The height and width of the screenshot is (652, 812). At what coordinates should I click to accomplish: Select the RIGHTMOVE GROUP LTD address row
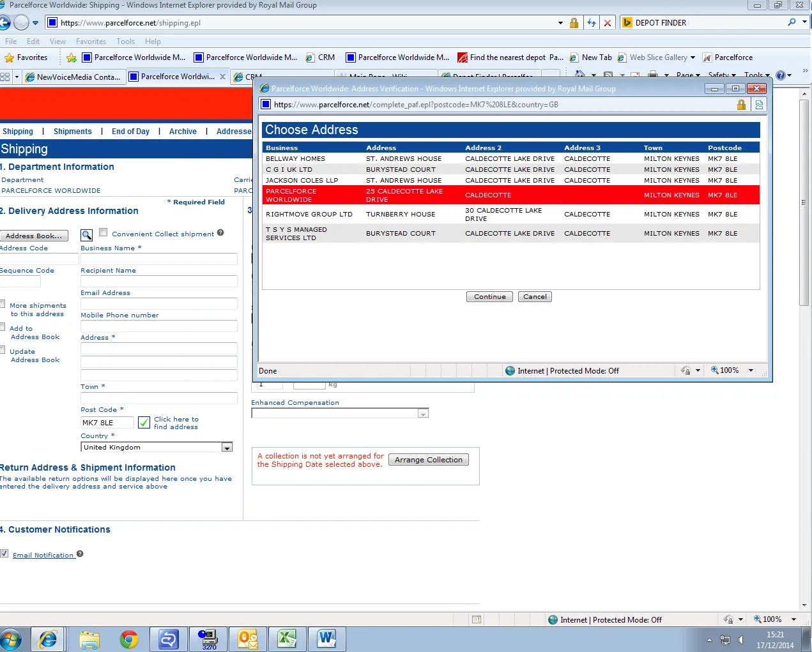510,215
